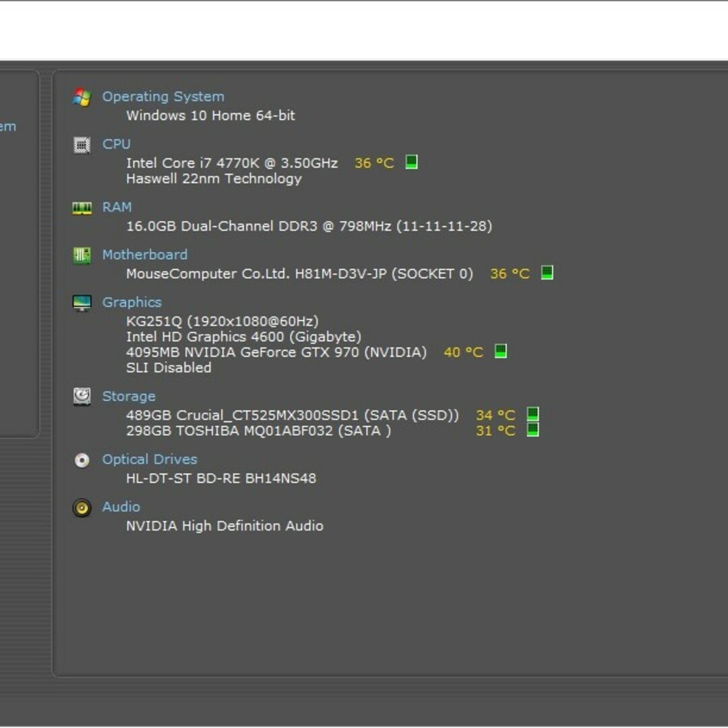This screenshot has height=728, width=728.
Task: Select the MouseComputer Co.Ltd. H81M-D3V-JP line
Action: coord(299,274)
